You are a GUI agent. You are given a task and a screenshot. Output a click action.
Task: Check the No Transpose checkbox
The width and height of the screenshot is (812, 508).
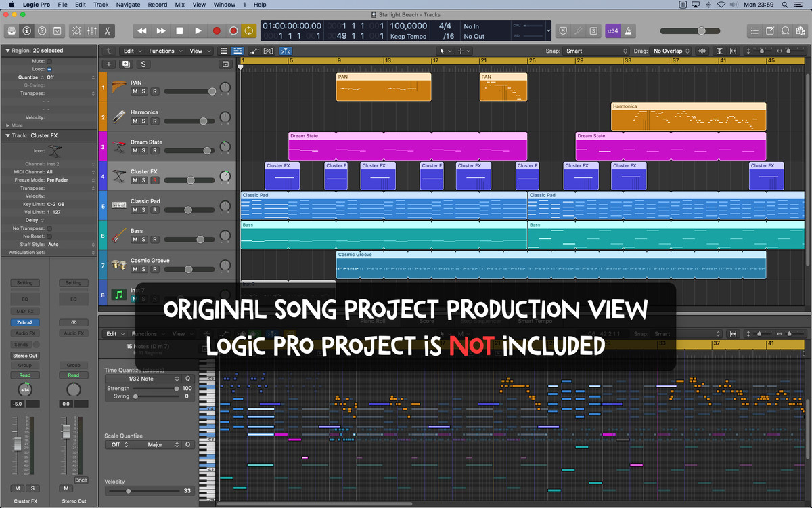click(x=49, y=228)
